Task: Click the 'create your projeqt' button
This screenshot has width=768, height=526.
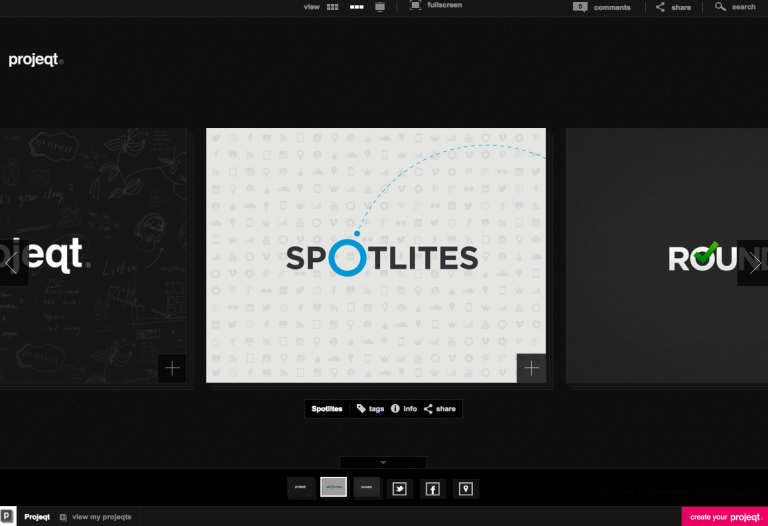Action: point(724,517)
